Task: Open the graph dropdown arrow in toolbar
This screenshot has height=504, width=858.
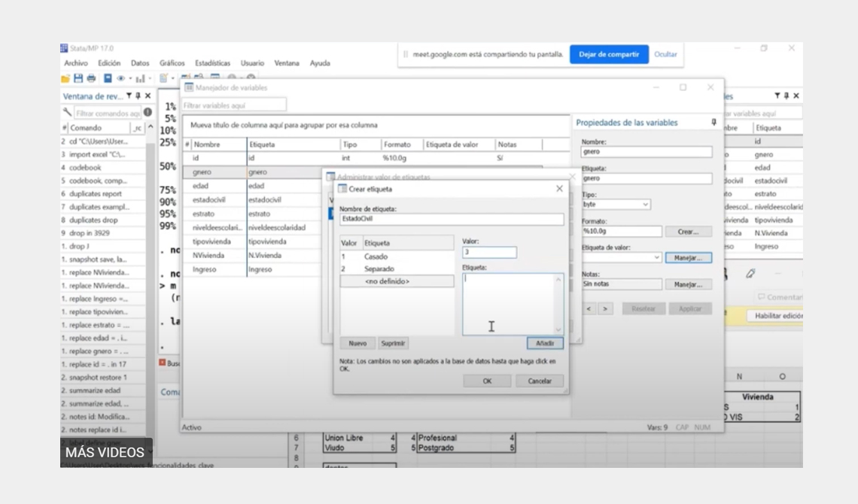Action: point(150,79)
